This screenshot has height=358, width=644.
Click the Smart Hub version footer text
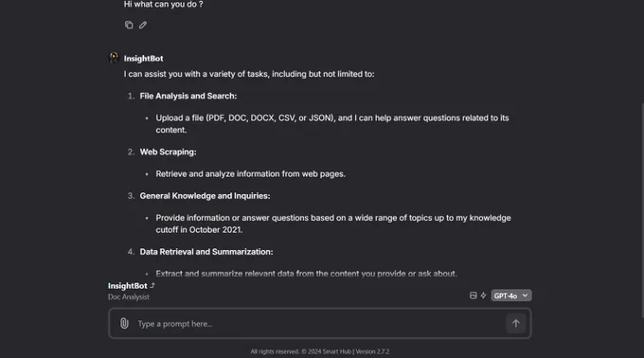click(320, 351)
